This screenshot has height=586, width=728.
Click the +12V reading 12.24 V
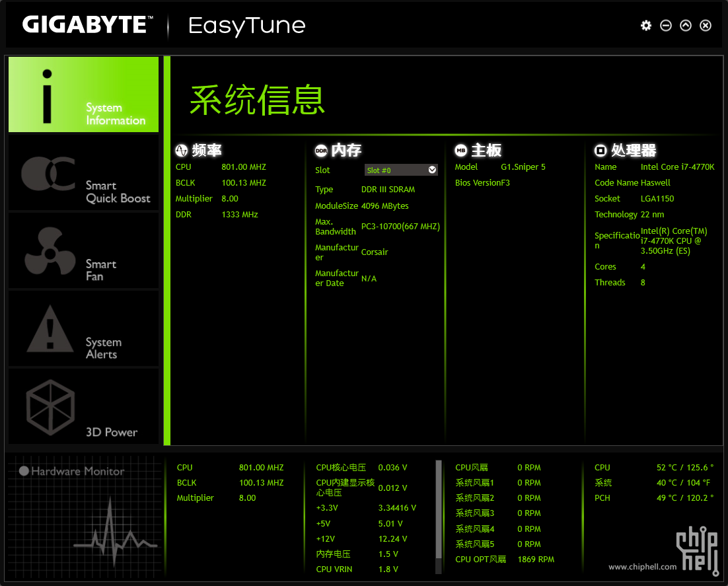(x=393, y=539)
